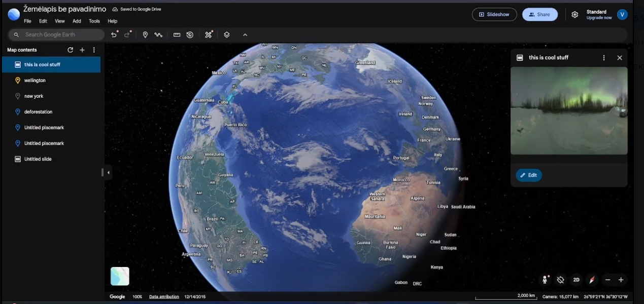The height and width of the screenshot is (304, 644).
Task: Click the coordinates readout in status bar
Action: pyautogui.click(x=605, y=296)
